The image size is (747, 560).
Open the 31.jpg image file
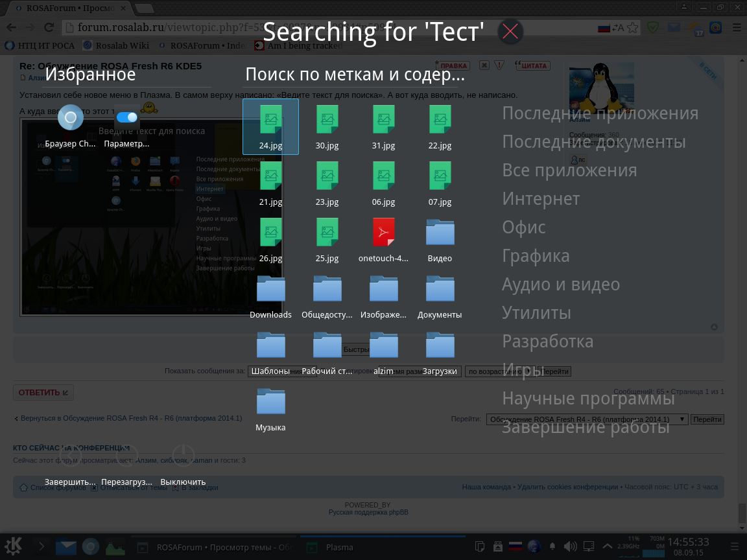tap(383, 126)
